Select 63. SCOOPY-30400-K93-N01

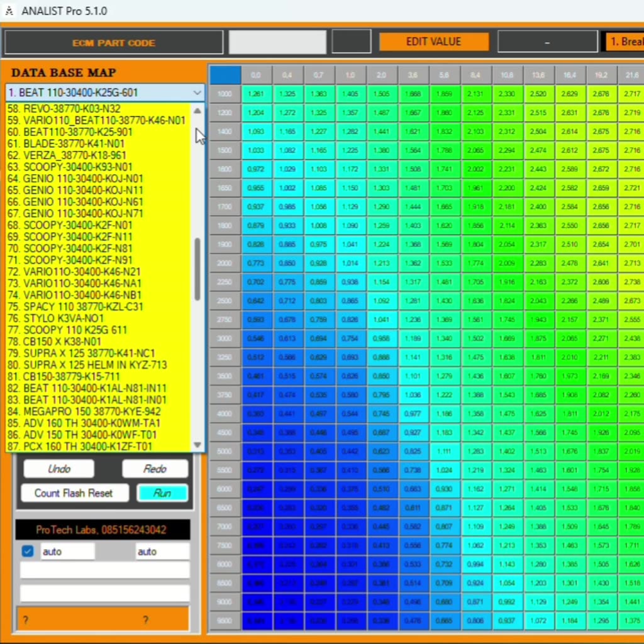click(x=97, y=167)
